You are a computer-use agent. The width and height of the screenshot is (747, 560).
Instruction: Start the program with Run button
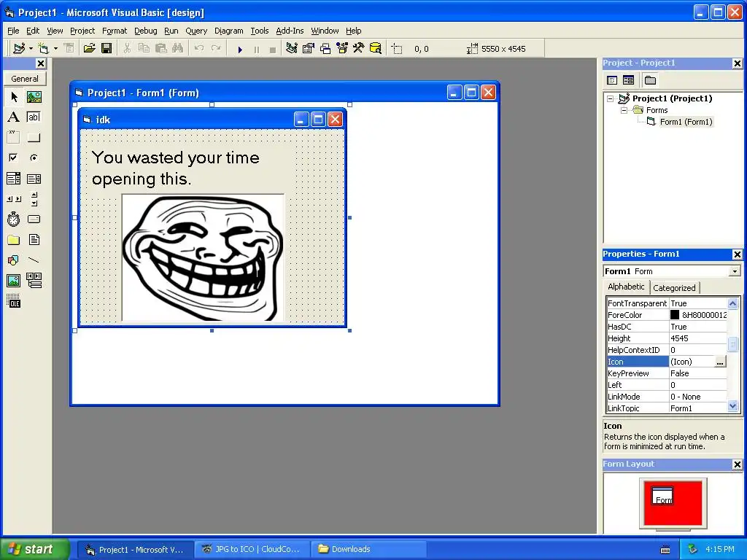pos(240,49)
